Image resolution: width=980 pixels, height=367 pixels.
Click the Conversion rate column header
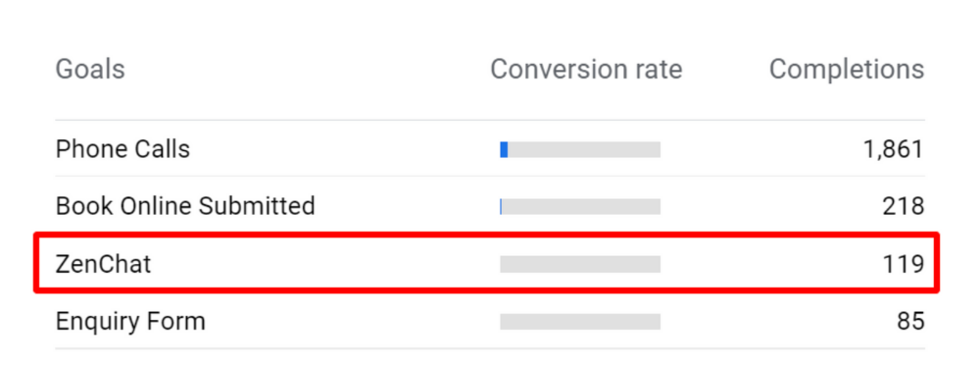pos(586,70)
